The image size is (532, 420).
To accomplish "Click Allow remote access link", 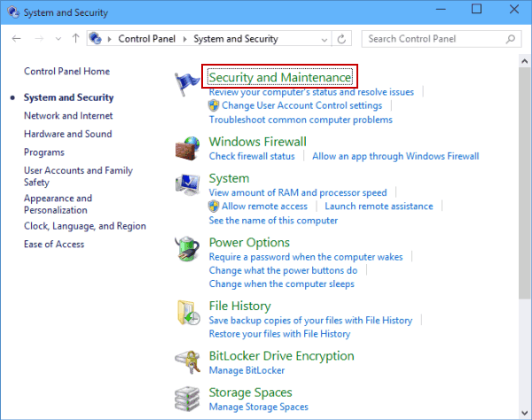I will point(264,206).
